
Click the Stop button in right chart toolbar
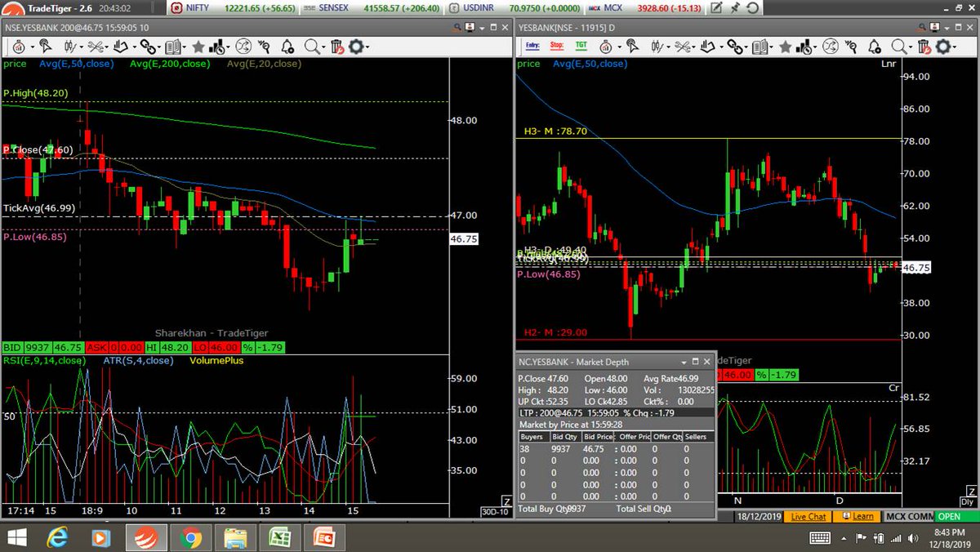[557, 46]
